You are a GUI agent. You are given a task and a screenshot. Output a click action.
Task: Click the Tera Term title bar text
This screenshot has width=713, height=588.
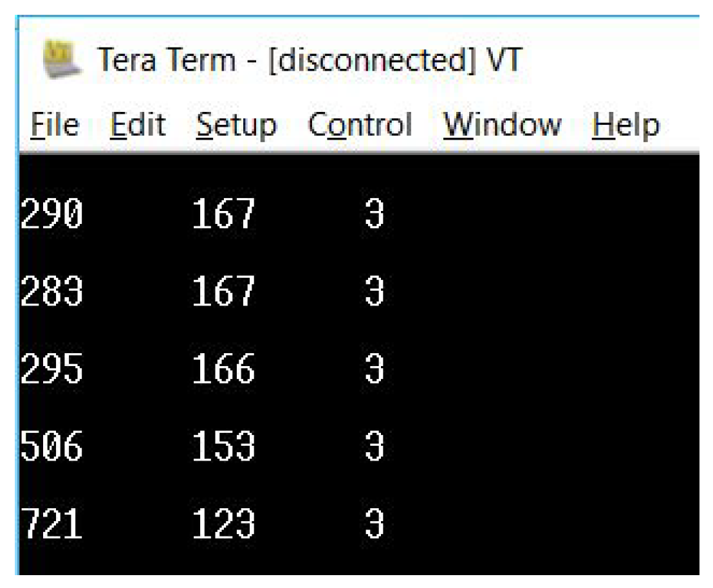(x=309, y=60)
